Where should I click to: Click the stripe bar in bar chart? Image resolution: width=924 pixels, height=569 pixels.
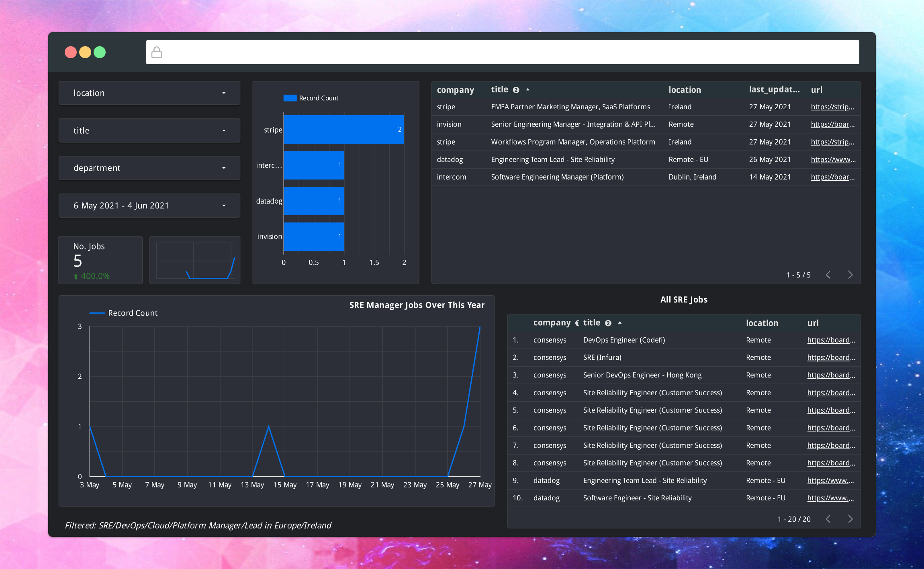pyautogui.click(x=343, y=130)
